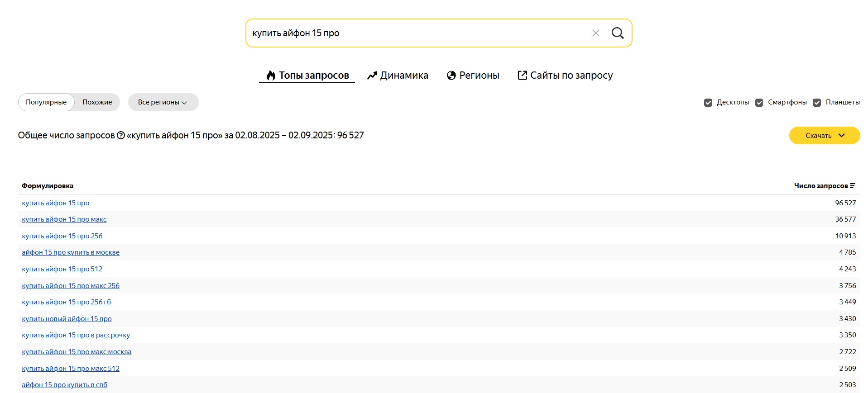The width and height of the screenshot is (868, 393).
Task: Open the Скачать download dropdown
Action: pos(825,136)
